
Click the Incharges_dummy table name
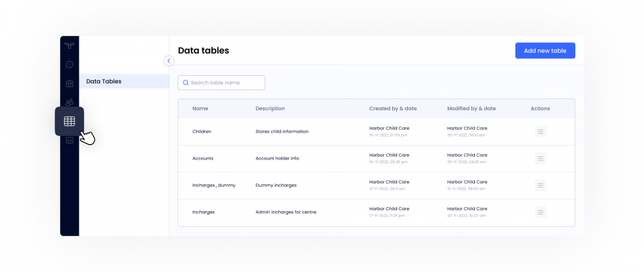coord(214,185)
